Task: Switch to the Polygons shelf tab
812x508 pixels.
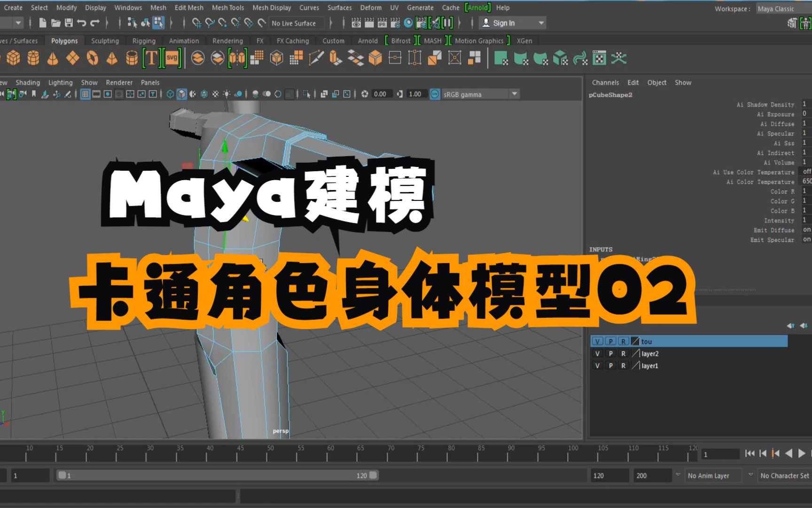Action: tap(64, 41)
